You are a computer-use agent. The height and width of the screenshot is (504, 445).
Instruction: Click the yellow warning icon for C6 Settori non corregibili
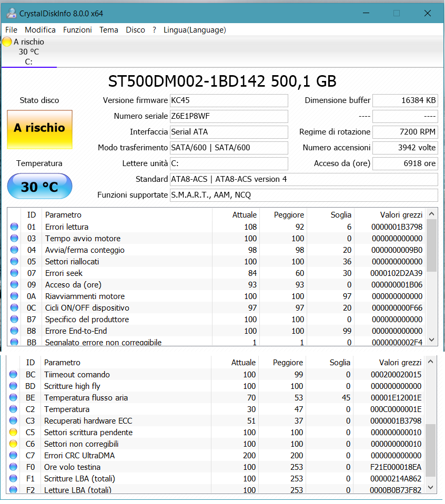coord(13,444)
